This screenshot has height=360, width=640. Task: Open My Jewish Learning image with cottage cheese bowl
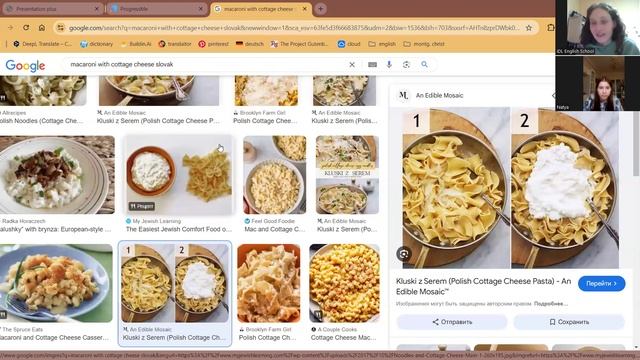click(179, 175)
